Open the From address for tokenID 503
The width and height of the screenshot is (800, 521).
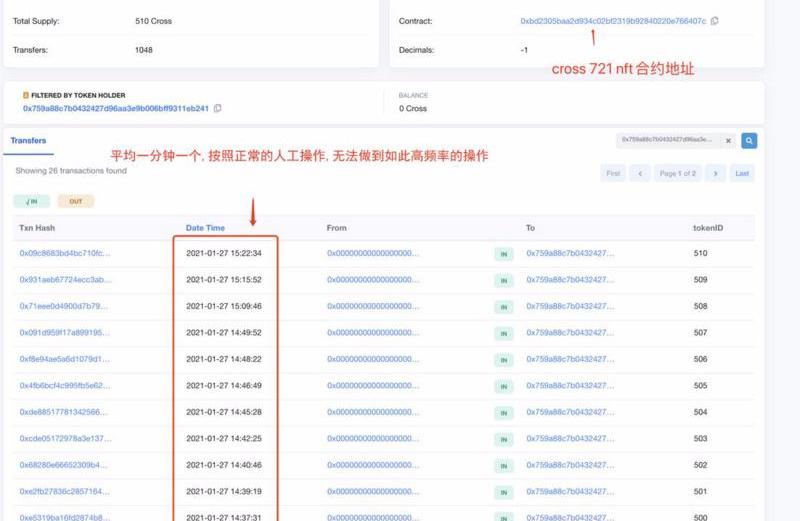coord(373,438)
